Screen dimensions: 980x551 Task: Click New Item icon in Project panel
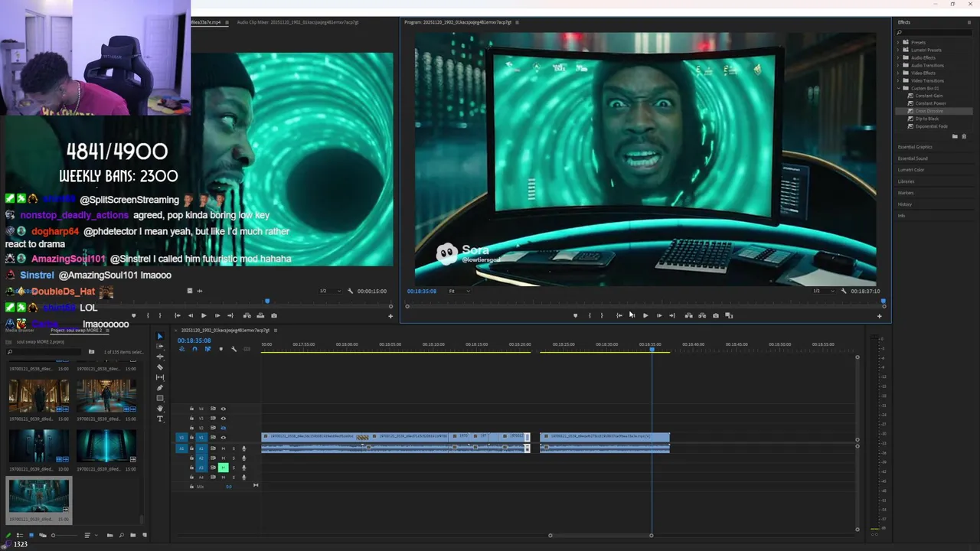(145, 535)
